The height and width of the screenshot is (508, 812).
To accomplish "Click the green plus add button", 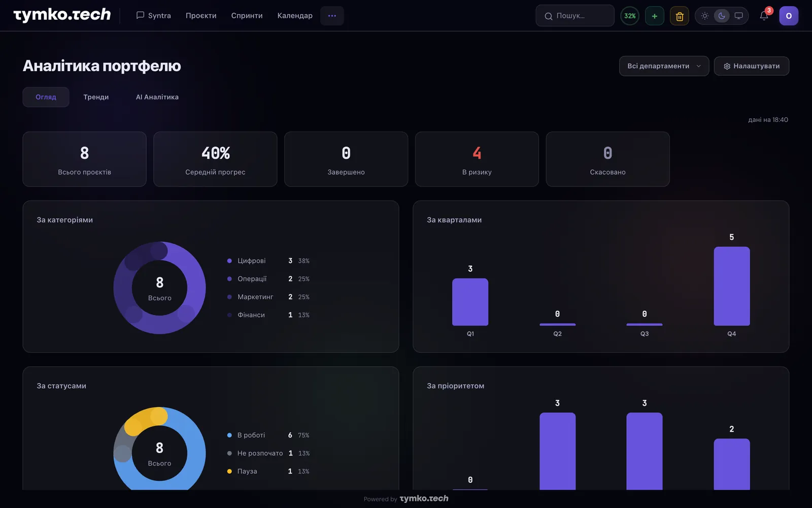I will [655, 16].
